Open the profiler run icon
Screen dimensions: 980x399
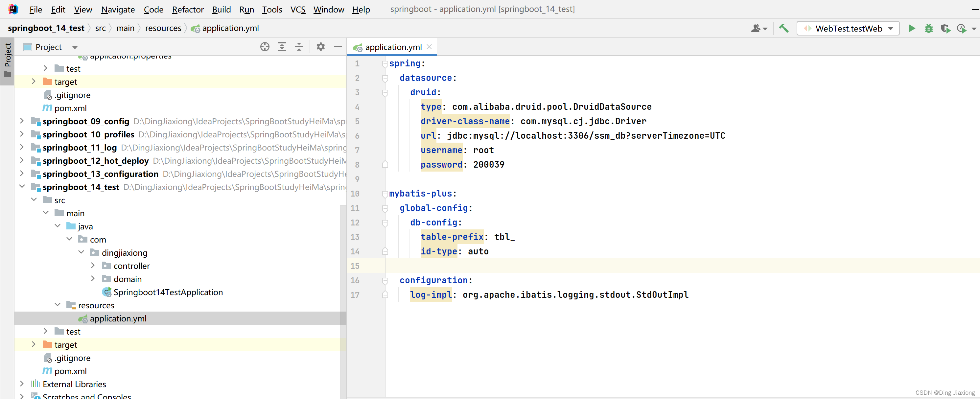click(961, 29)
